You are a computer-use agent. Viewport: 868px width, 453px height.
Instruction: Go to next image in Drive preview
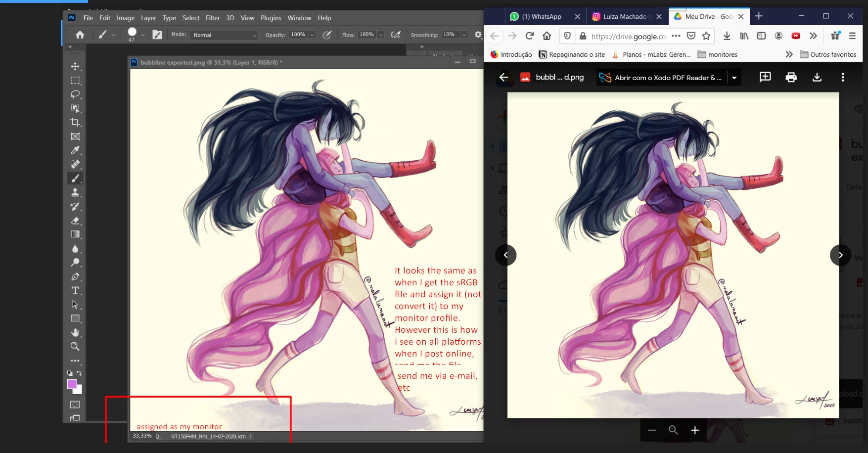[840, 255]
